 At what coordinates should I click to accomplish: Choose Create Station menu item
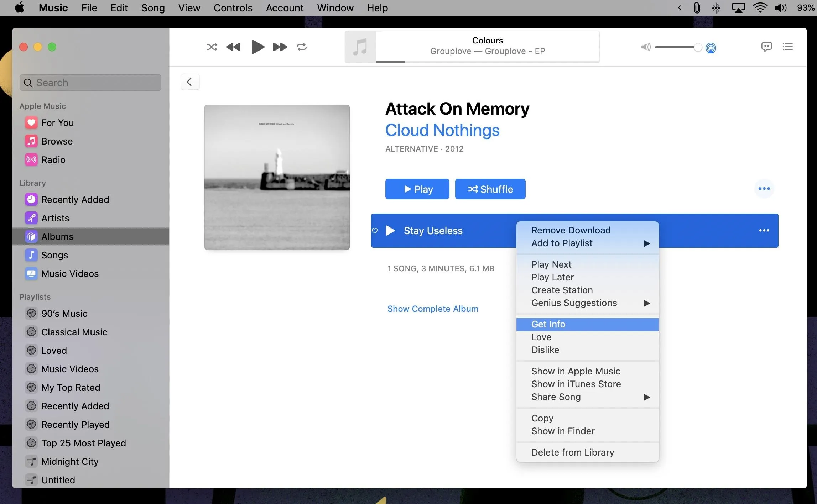coord(588,290)
